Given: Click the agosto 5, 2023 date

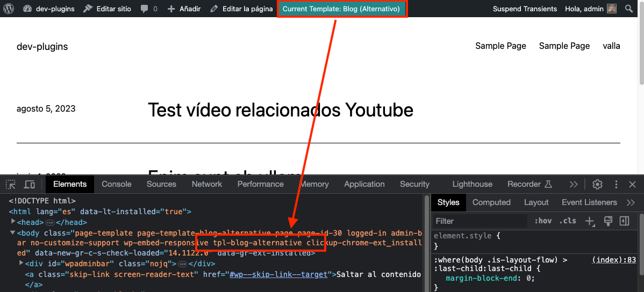Looking at the screenshot, I should [x=46, y=108].
